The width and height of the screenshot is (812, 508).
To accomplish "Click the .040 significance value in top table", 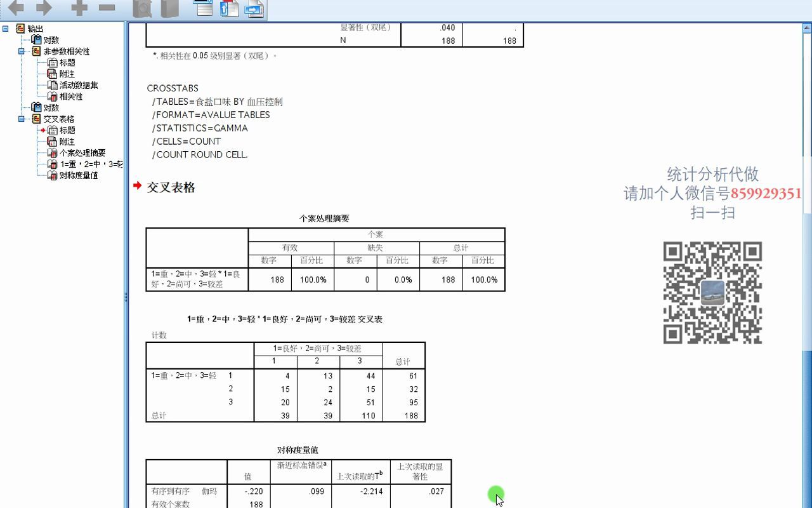I will [x=431, y=28].
